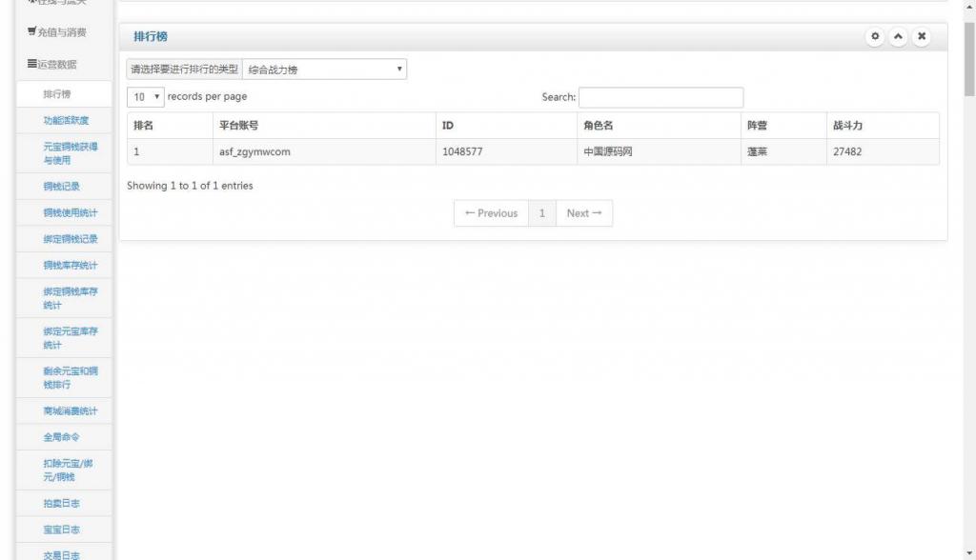Expand the 运营数据 sidebar section
The image size is (976, 560).
57,65
